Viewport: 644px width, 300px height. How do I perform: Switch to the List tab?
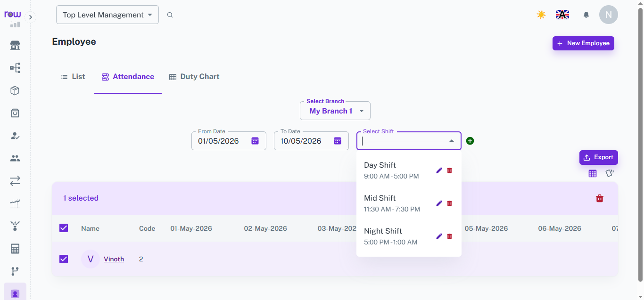pos(73,77)
